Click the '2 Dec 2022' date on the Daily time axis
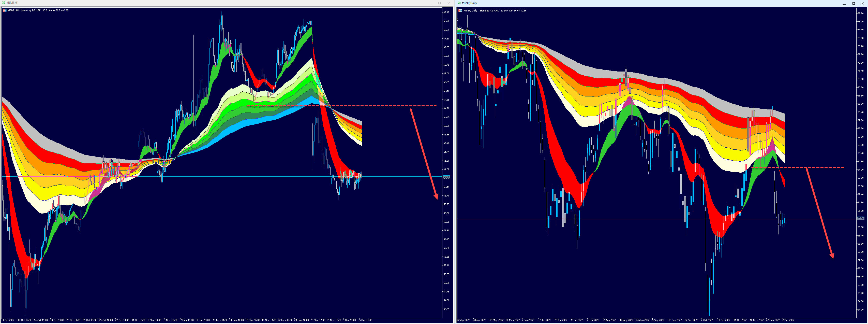Viewport: 868px width, 324px height. pos(788,320)
